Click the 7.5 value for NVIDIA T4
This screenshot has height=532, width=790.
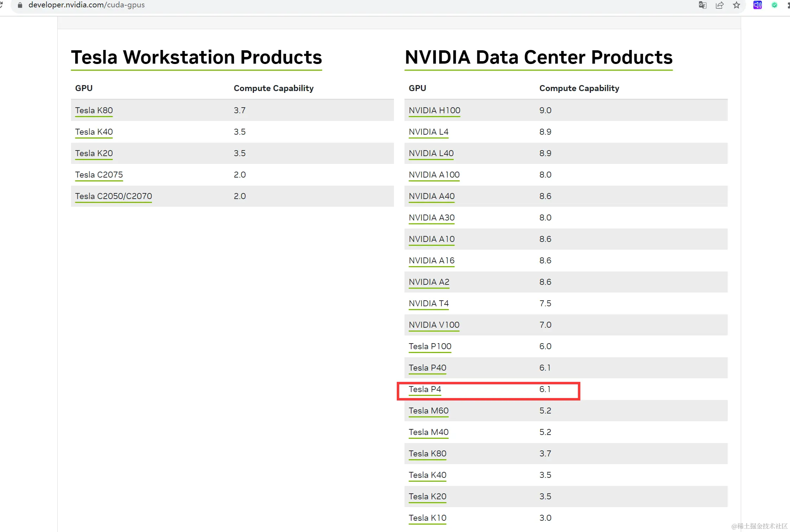click(545, 303)
